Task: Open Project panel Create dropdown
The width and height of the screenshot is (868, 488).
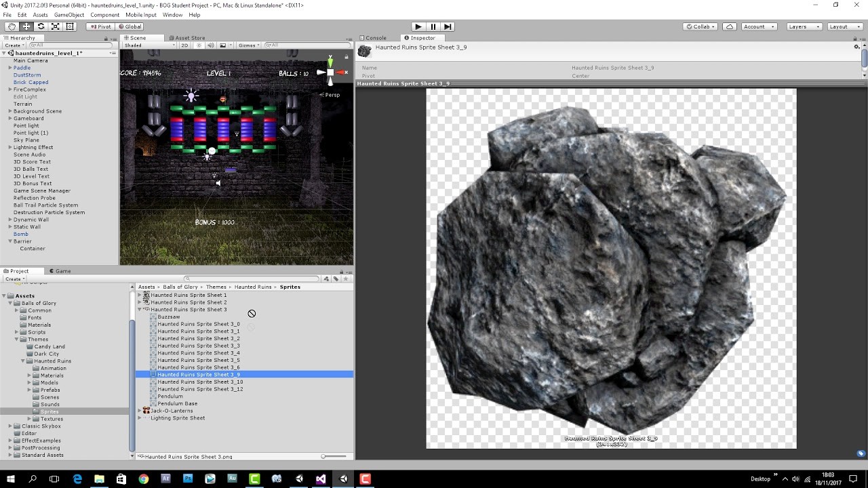Action: tap(15, 279)
